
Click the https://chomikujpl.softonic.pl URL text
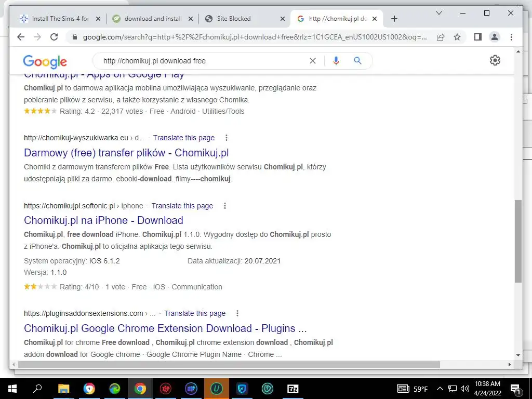coord(69,206)
